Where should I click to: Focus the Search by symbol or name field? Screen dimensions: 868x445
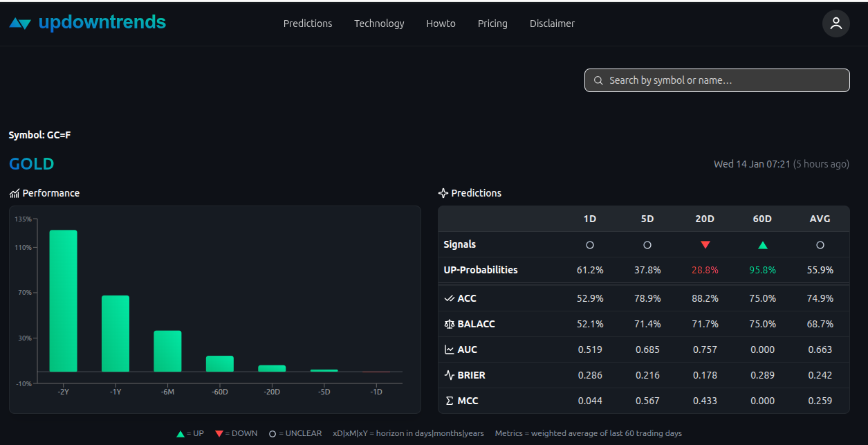coord(717,80)
